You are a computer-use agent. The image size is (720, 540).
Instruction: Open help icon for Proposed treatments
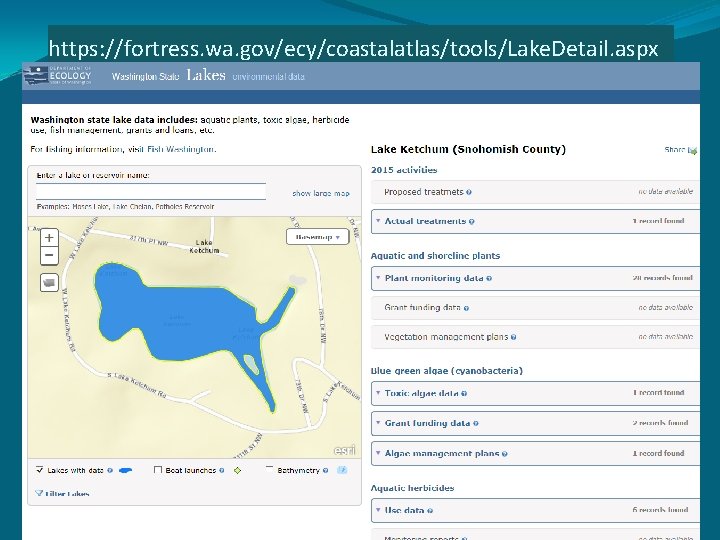click(x=469, y=192)
